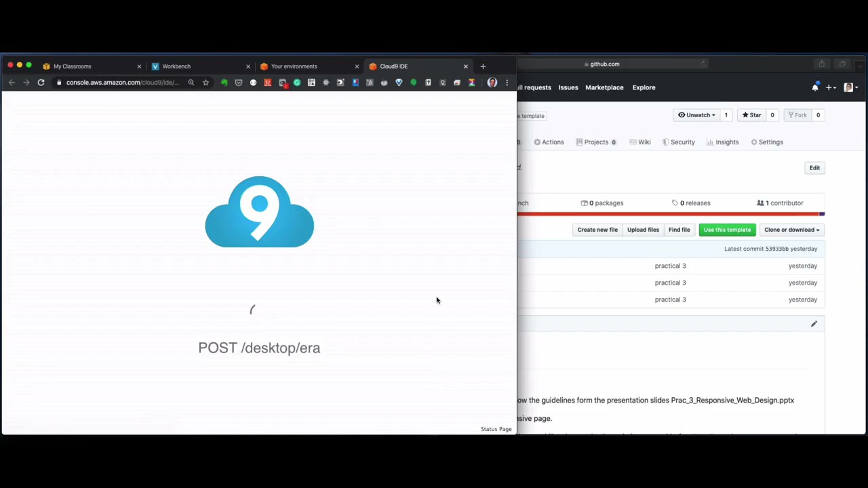Star the repository
The image size is (868, 488).
pos(751,115)
